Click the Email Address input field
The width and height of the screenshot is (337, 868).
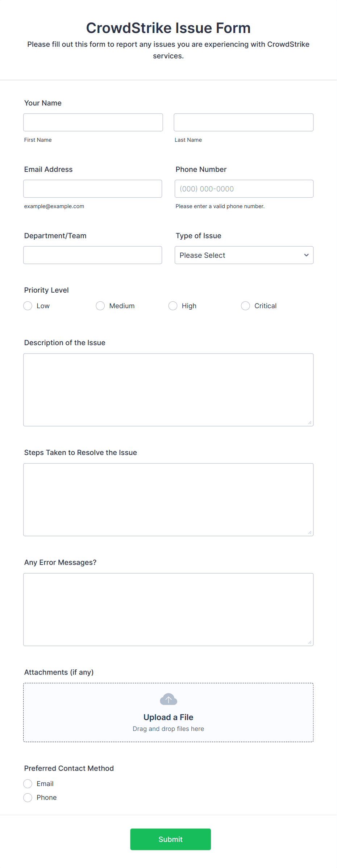92,189
